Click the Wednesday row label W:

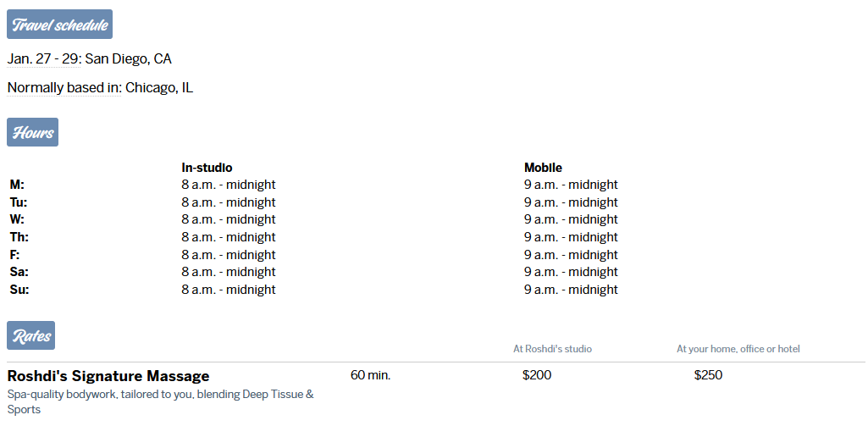pos(17,219)
